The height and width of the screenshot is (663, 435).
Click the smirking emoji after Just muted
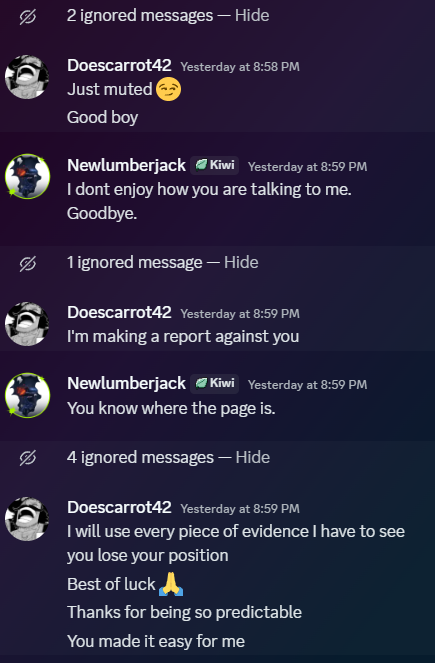[168, 90]
